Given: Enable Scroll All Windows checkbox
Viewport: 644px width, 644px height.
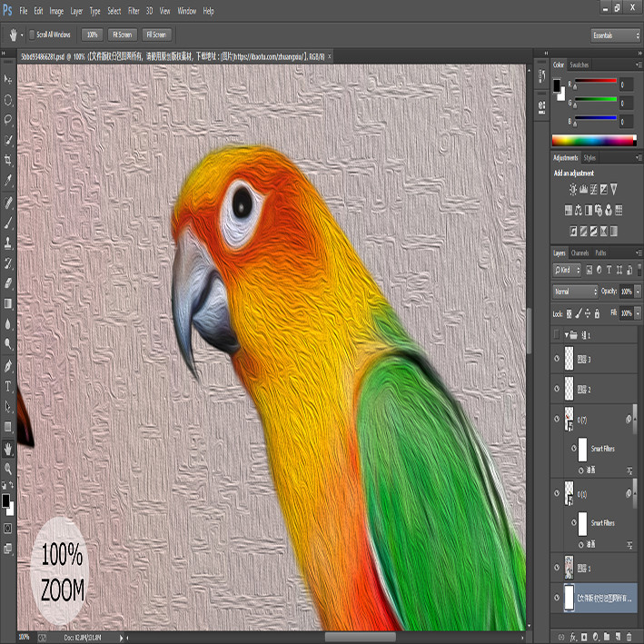Looking at the screenshot, I should tap(32, 35).
